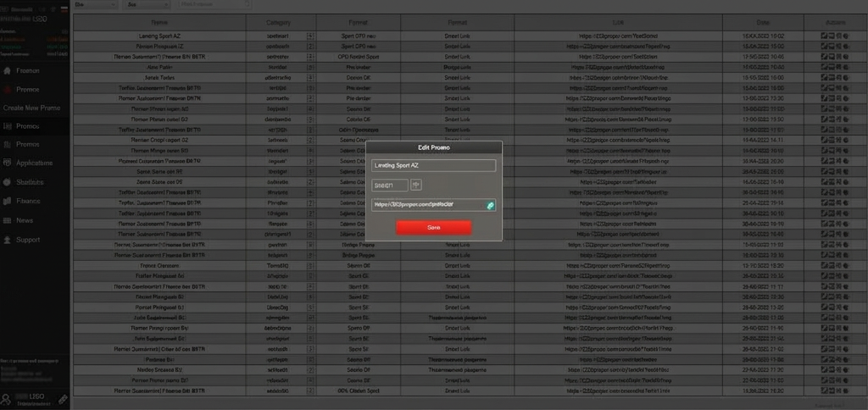868x410 pixels.
Task: Click the Link column header
Action: tap(618, 23)
